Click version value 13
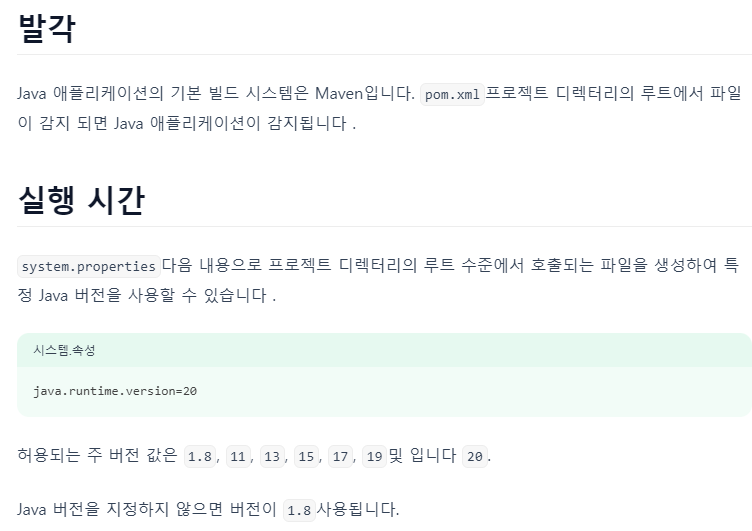The image size is (752, 531). pyautogui.click(x=272, y=456)
